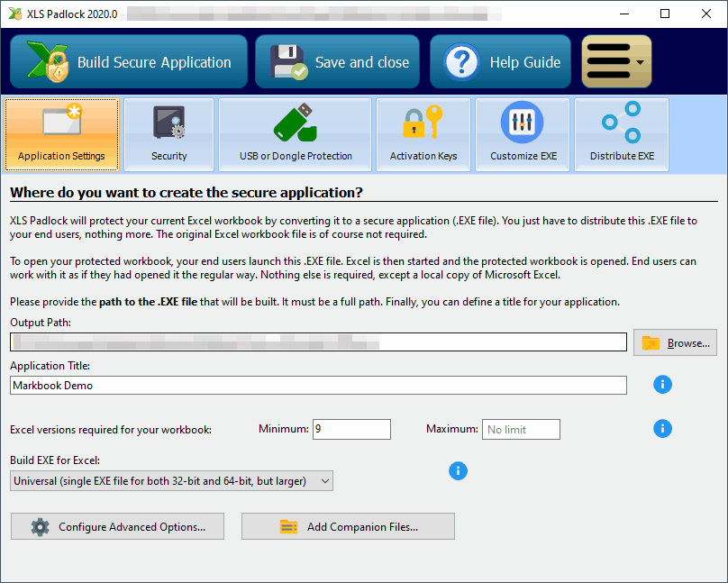Open the Build EXE for Excel dropdown
The image size is (728, 583).
170,480
